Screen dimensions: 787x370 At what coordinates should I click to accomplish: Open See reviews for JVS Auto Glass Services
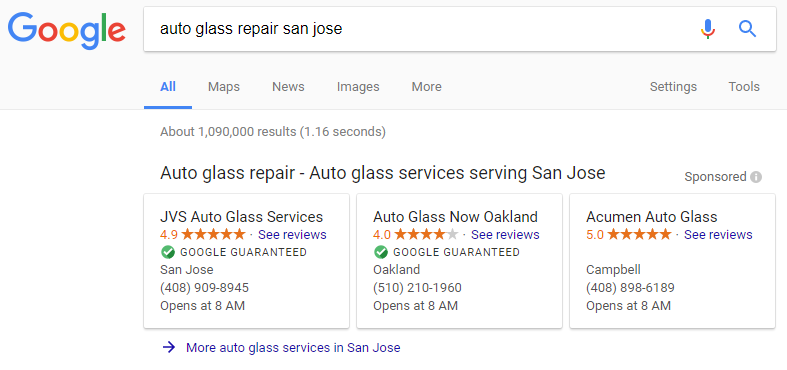(292, 234)
